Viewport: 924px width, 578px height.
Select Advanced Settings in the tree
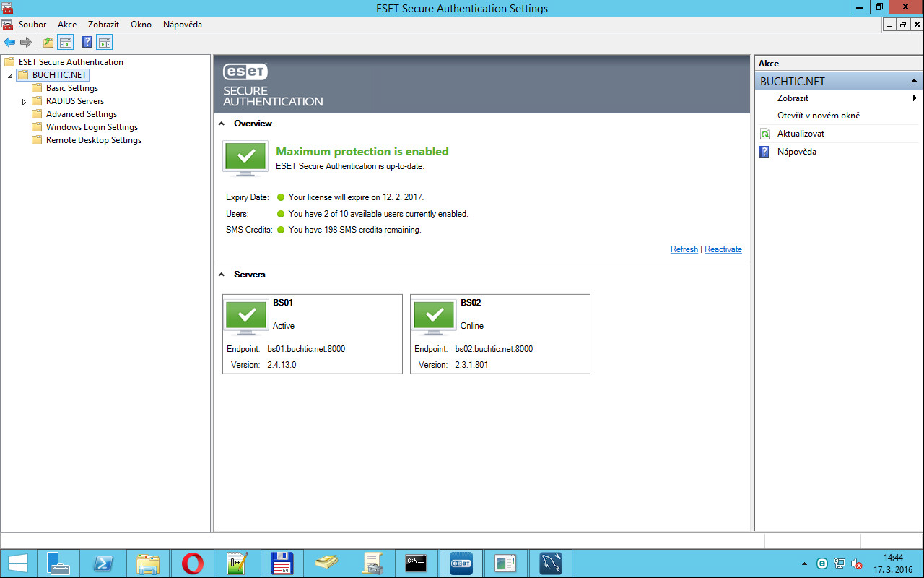82,114
